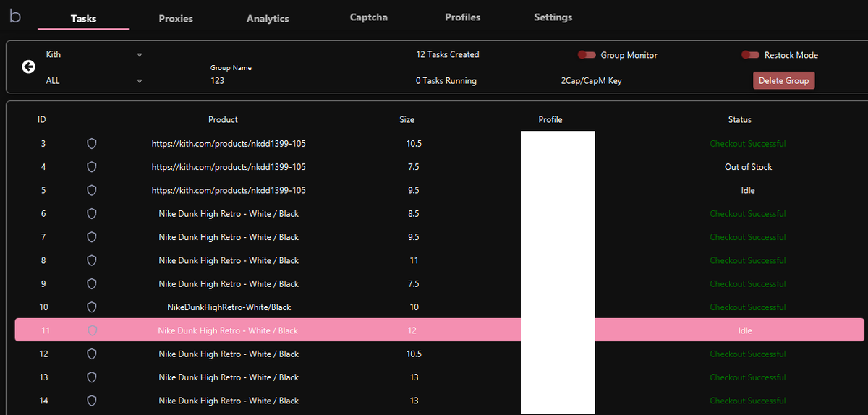Switch to the Proxies tab
The height and width of the screenshot is (415, 868).
176,19
